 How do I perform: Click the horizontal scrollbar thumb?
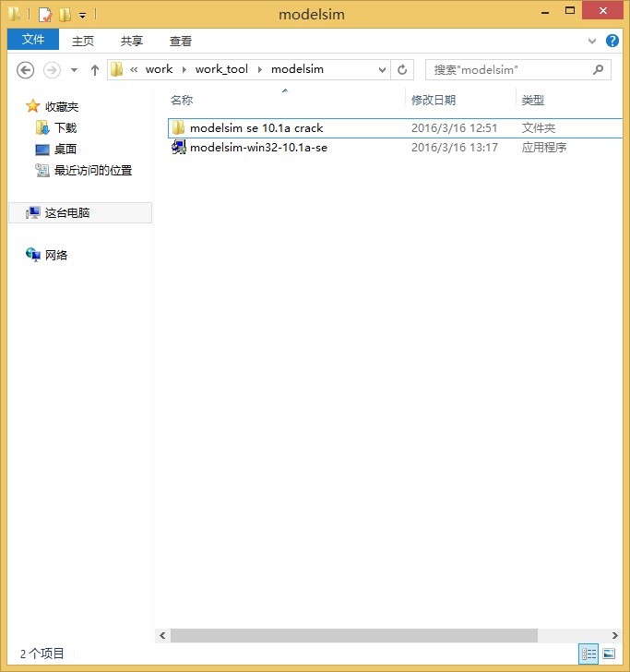(353, 635)
